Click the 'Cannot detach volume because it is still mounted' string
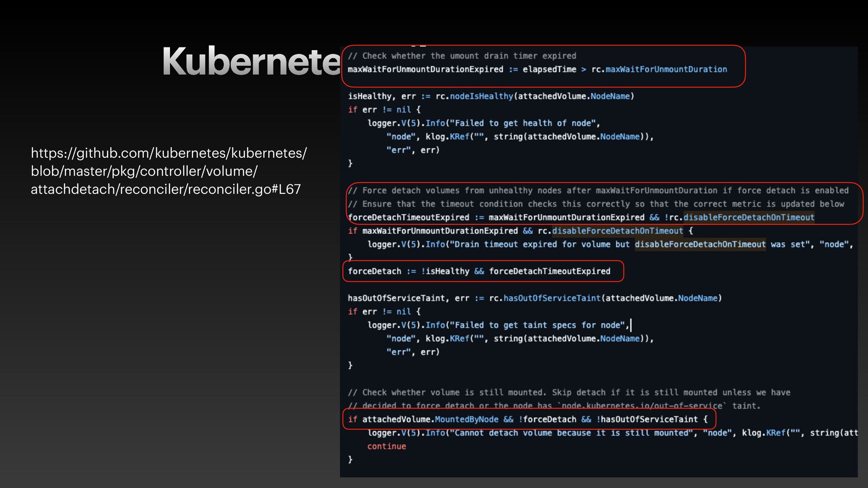The image size is (868, 488). pyautogui.click(x=571, y=433)
